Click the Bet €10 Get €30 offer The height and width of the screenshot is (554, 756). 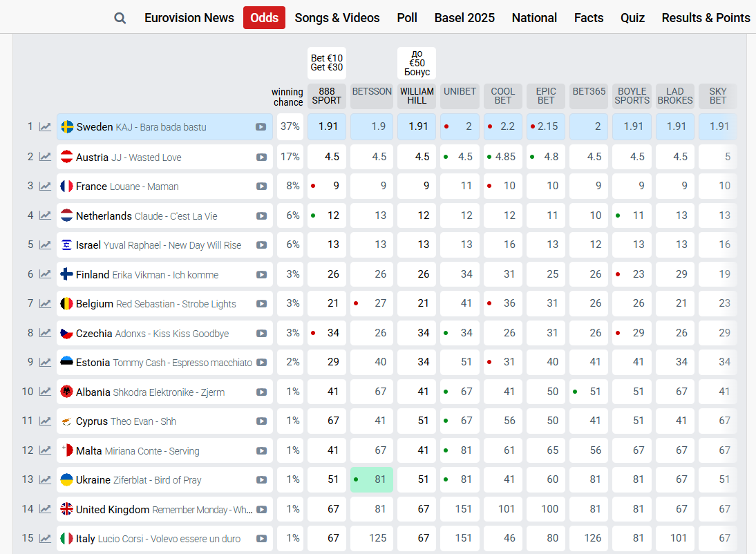tap(326, 63)
